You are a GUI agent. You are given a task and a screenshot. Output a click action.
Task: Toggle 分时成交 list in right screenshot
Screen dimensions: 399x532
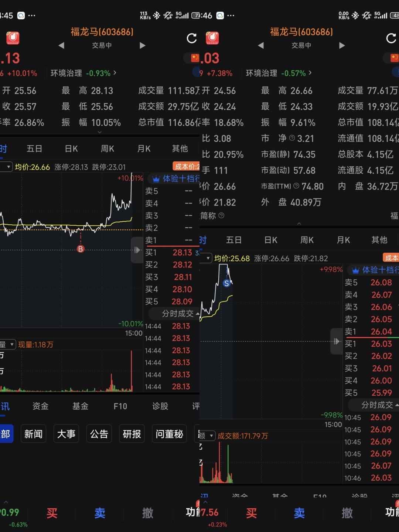click(x=374, y=405)
